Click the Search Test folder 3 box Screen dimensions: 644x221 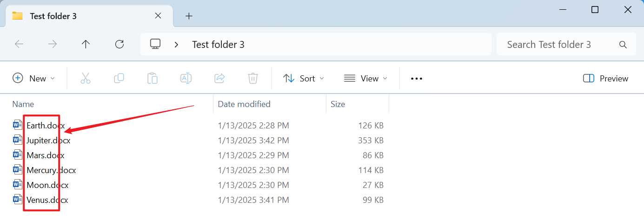pyautogui.click(x=558, y=45)
